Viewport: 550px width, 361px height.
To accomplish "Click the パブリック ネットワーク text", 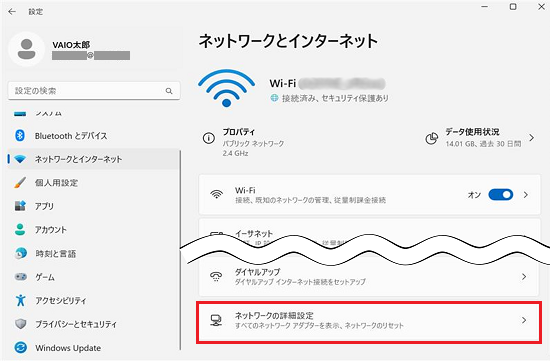I will point(253,143).
